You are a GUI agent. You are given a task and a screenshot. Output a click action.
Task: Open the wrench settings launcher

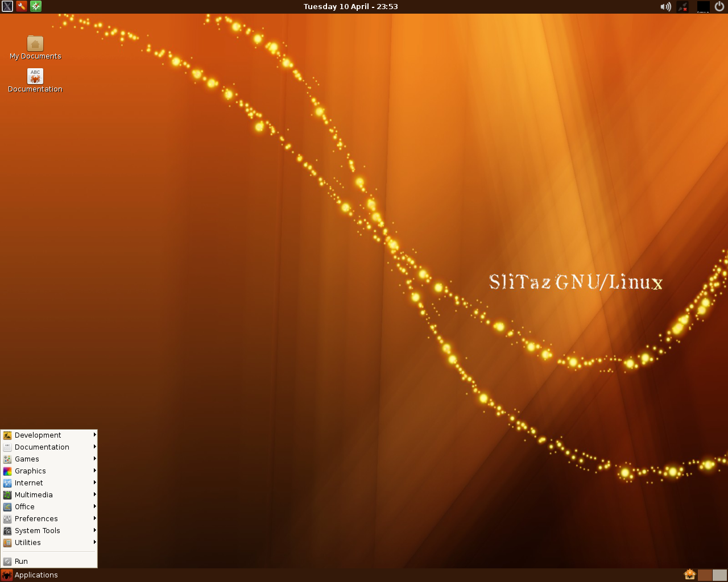pos(22,7)
